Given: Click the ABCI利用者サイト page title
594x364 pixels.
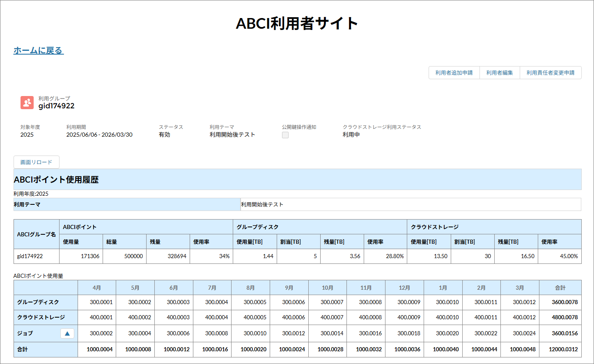Looking at the screenshot, I should tap(297, 23).
